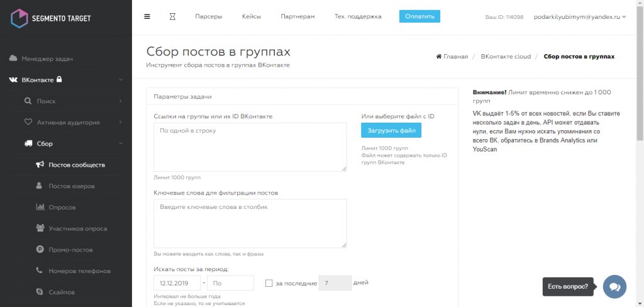Click the heart icon beside Активная аудитория
Image resolution: width=644 pixels, height=307 pixels.
click(x=28, y=122)
